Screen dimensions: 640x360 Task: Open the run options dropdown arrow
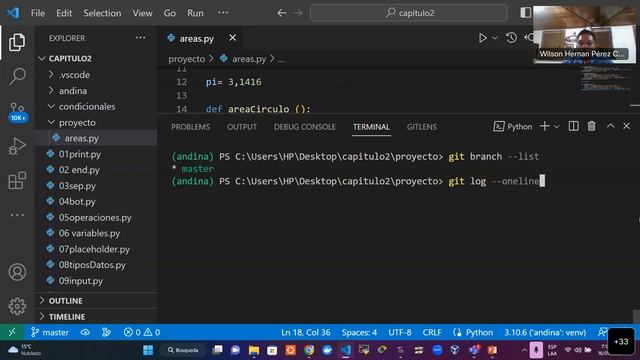coord(495,38)
